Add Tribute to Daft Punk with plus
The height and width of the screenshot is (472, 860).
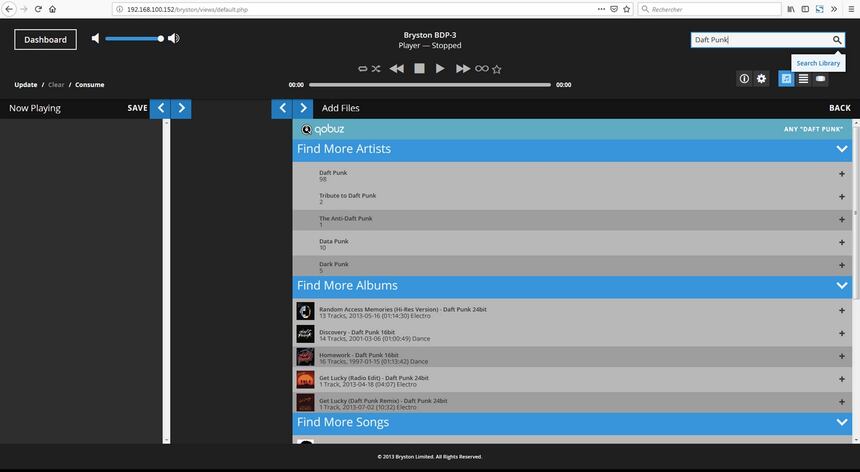coord(841,197)
